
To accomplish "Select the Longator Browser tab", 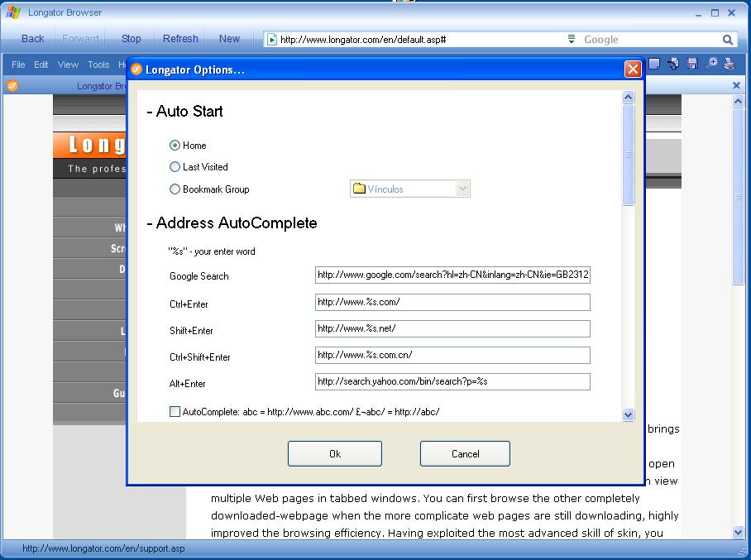I will [x=101, y=86].
